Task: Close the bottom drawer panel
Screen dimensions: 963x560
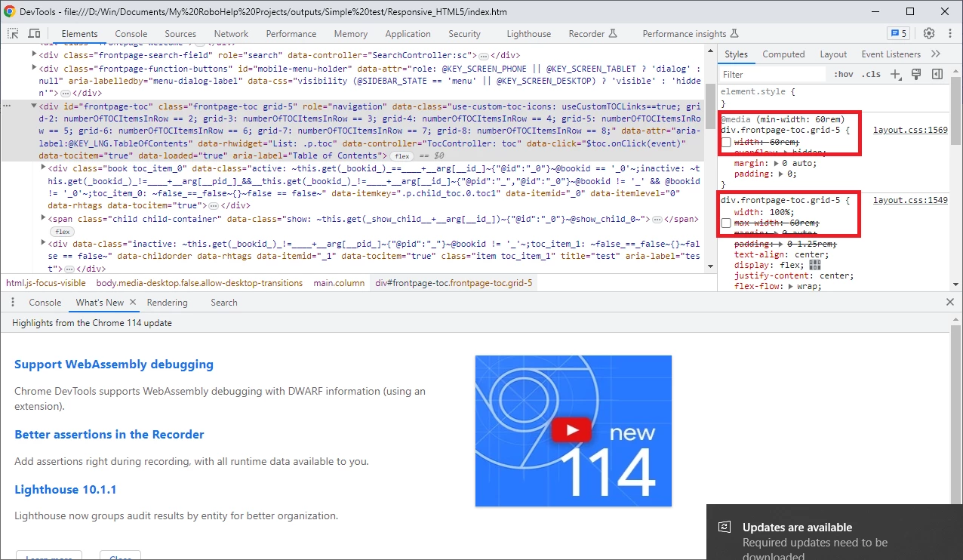Action: 950,302
